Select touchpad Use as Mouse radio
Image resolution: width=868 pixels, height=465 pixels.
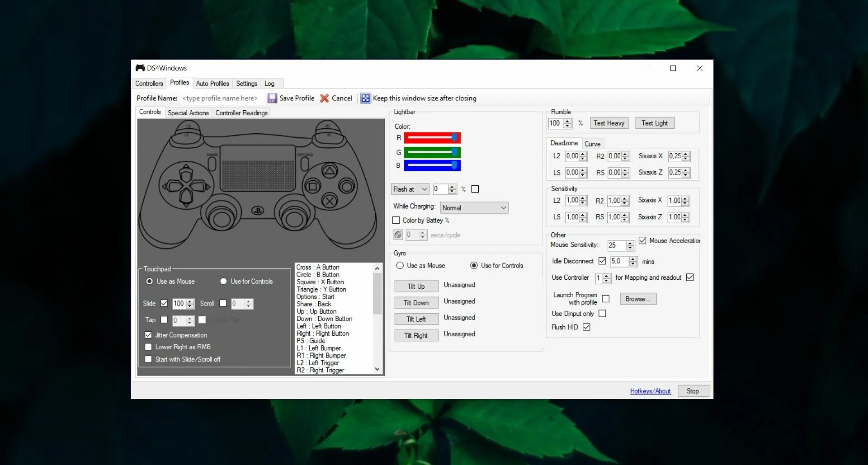(149, 281)
